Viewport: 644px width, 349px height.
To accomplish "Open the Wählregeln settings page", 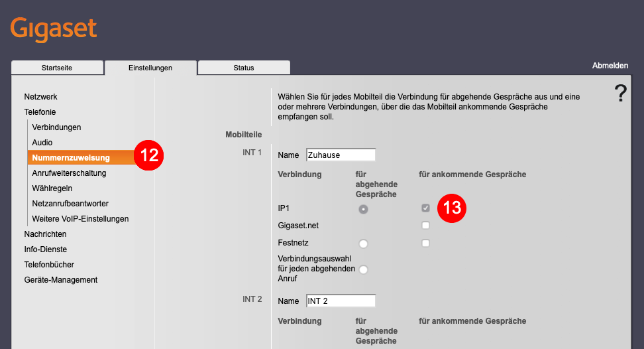I will pos(52,188).
